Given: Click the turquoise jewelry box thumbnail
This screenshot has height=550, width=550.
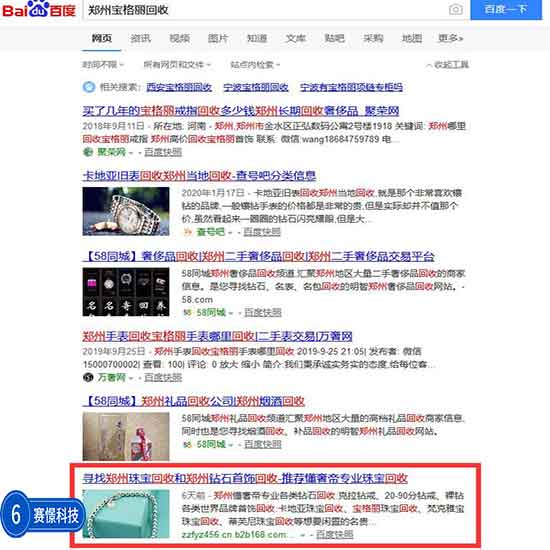Looking at the screenshot, I should [x=126, y=514].
